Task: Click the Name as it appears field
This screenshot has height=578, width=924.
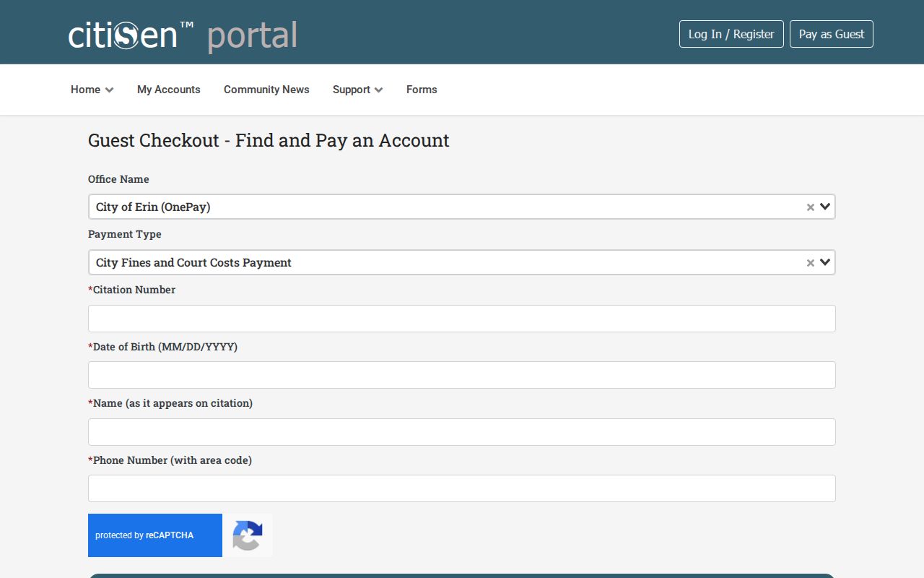Action: tap(462, 432)
